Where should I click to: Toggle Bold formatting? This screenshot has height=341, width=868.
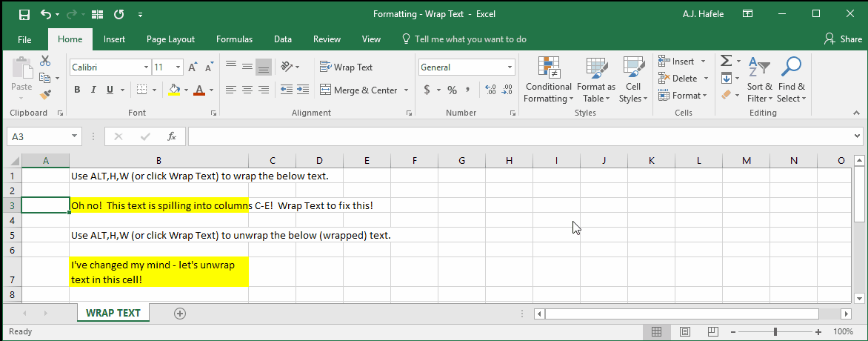click(77, 90)
